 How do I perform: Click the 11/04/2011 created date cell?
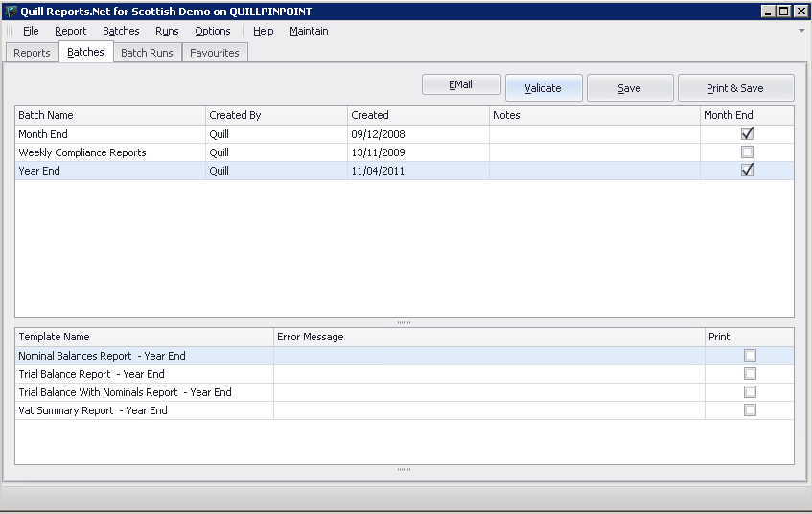pyautogui.click(x=418, y=171)
